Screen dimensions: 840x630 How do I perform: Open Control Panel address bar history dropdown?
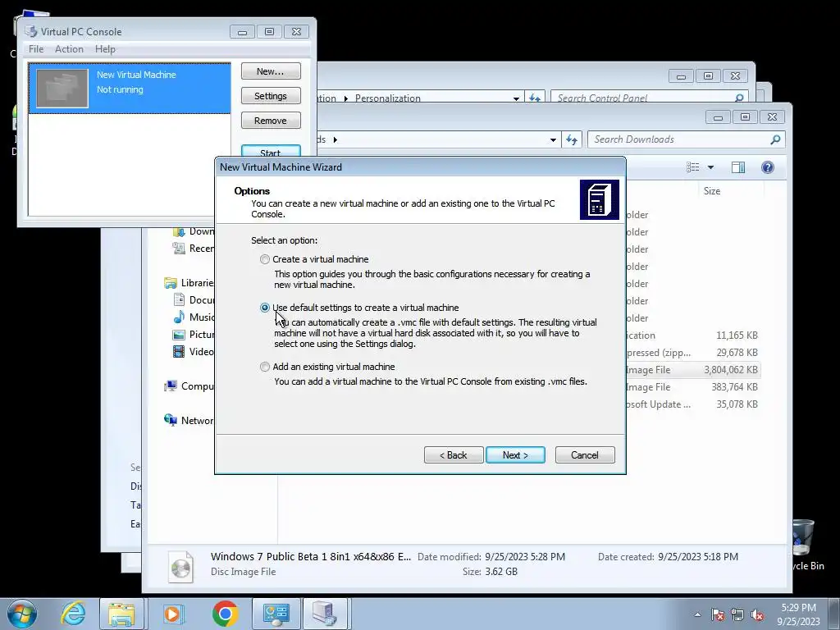(516, 98)
